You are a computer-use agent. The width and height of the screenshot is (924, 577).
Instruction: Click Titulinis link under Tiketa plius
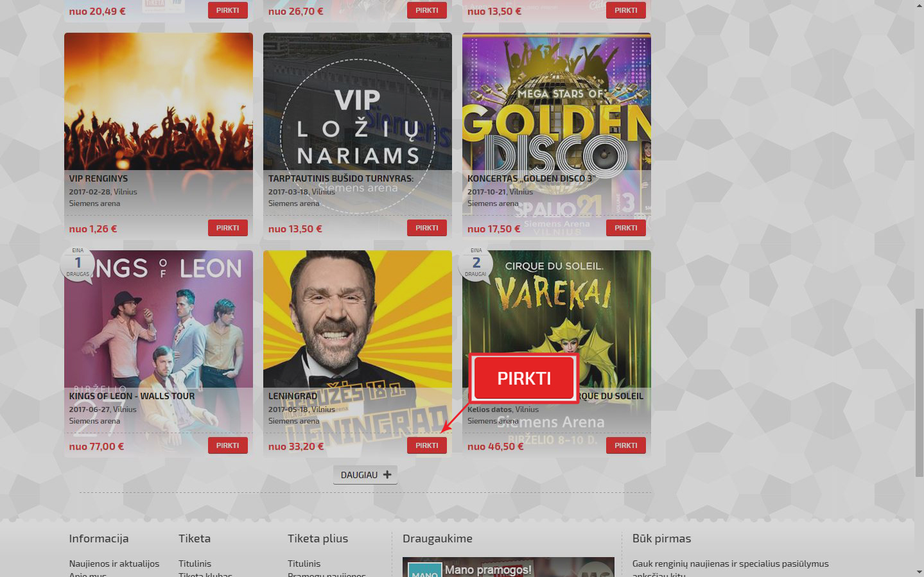pyautogui.click(x=304, y=564)
